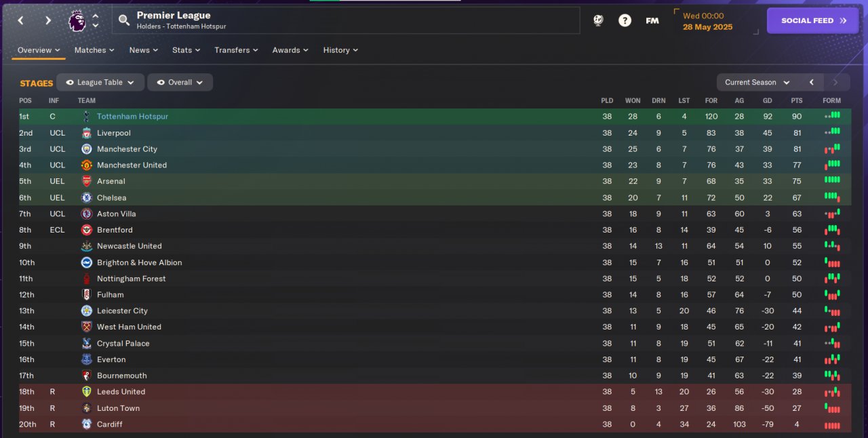This screenshot has height=438, width=868.
Task: Click the Tottenham Hotspur club badge
Action: 86,117
